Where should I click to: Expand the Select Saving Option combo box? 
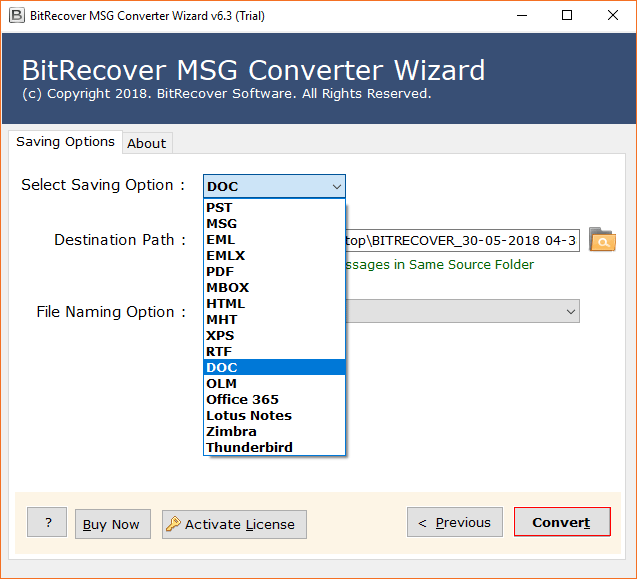click(274, 186)
